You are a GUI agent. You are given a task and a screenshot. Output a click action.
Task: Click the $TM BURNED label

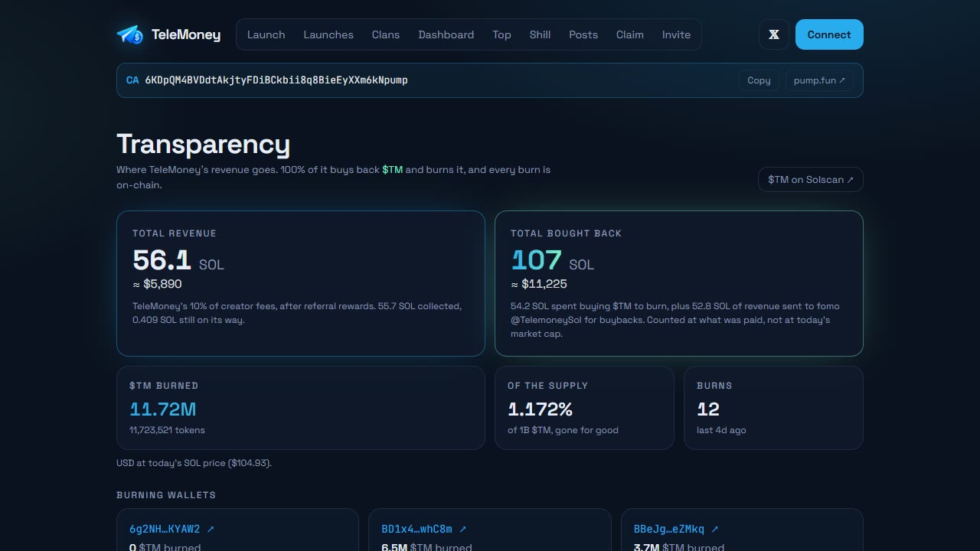point(164,386)
